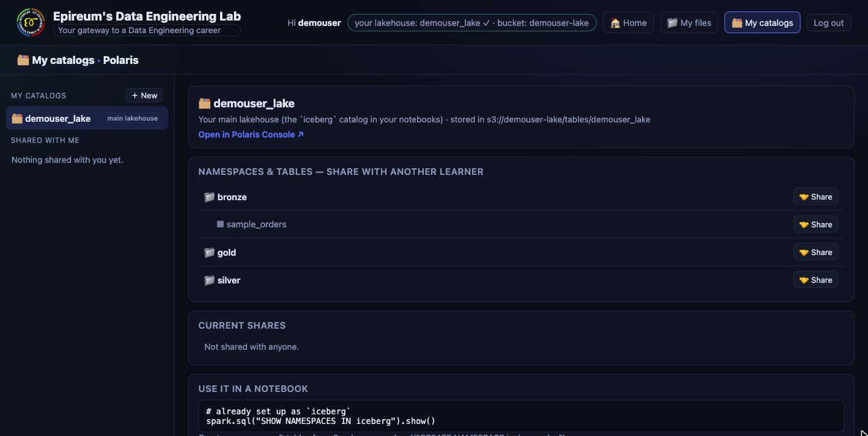Click the 'SHARED WITH ME' sidebar heading

coord(45,141)
